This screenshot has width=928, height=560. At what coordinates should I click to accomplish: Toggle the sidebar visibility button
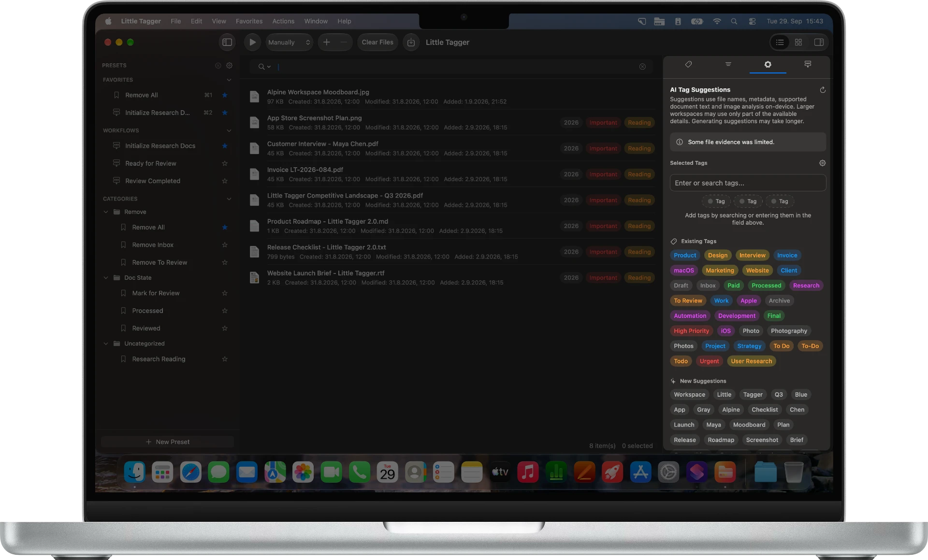click(227, 43)
